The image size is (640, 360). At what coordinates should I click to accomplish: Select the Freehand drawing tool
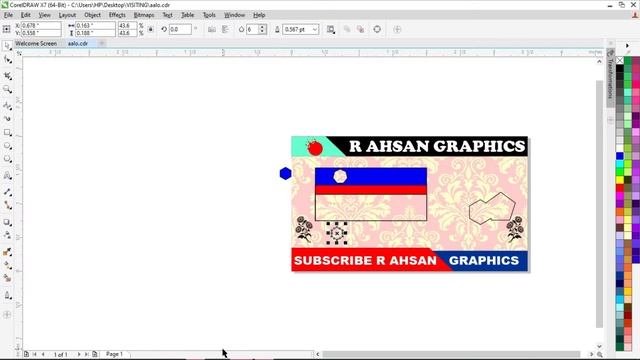(7, 105)
